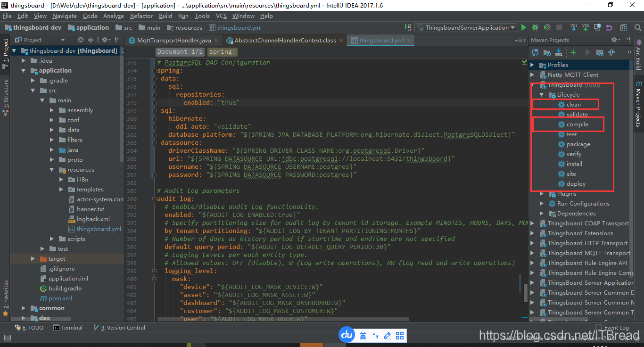Open the Build menu
Viewport: 644px width, 347px height.
[165, 16]
